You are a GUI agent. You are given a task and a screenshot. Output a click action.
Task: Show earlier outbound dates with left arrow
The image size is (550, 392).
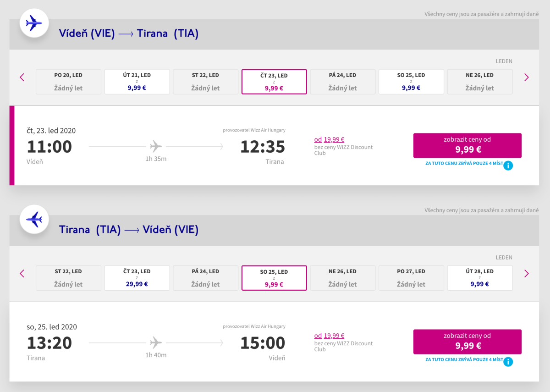[22, 77]
